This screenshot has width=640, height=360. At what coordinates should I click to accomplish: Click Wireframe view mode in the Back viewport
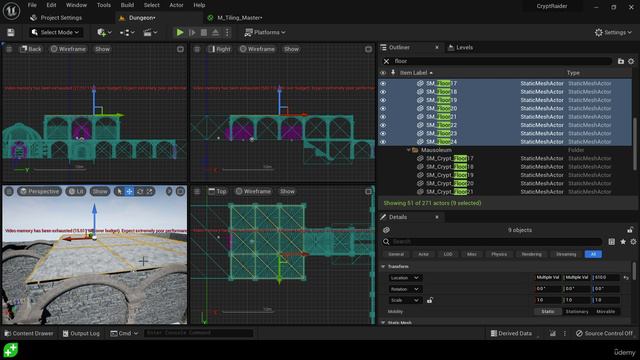(x=68, y=49)
